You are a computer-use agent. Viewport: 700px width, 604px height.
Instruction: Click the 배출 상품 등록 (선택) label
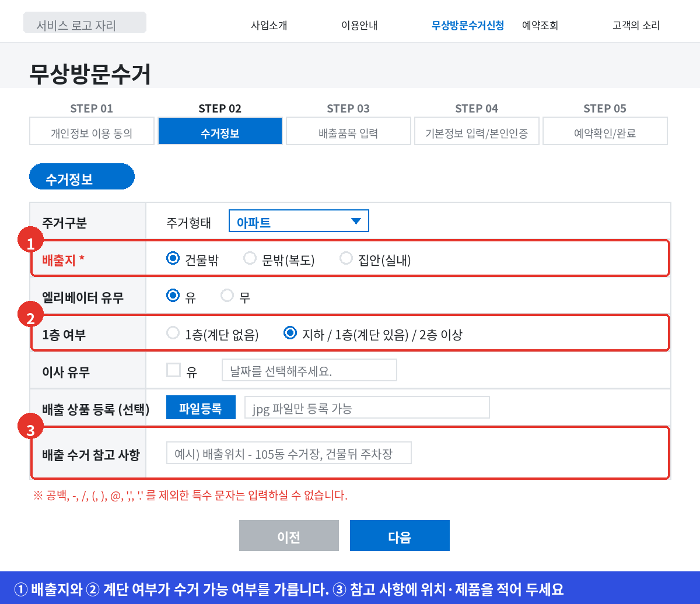(x=96, y=409)
